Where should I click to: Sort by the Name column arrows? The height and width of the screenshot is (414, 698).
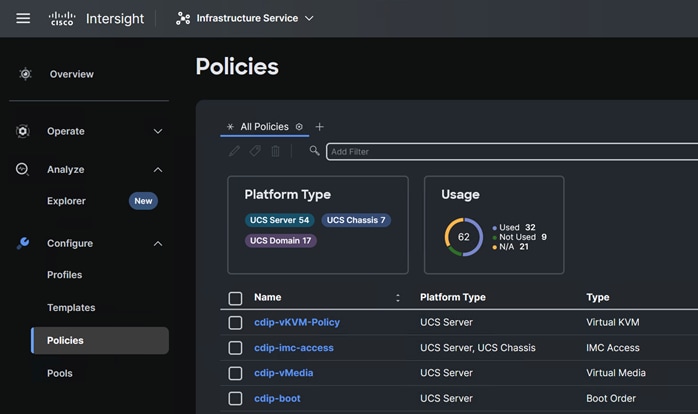tap(398, 298)
